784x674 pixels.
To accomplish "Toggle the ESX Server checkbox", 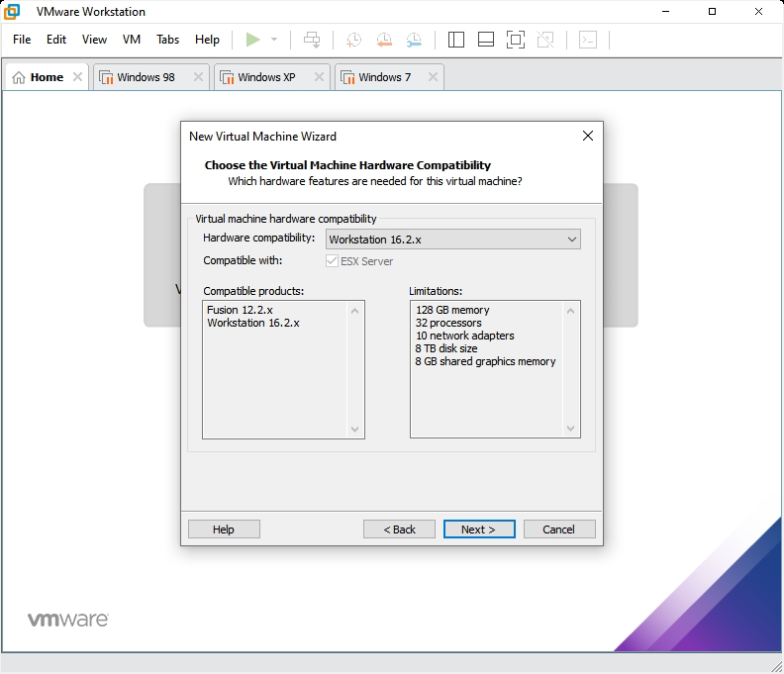I will coord(332,261).
